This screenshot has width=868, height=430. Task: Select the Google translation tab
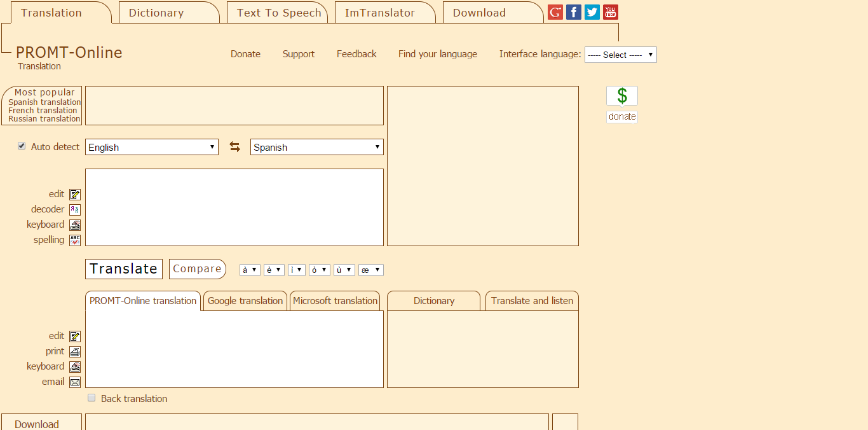coord(245,301)
